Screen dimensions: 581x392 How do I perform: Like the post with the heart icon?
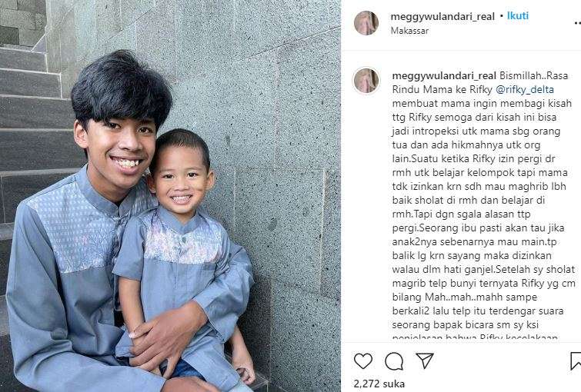tap(363, 360)
